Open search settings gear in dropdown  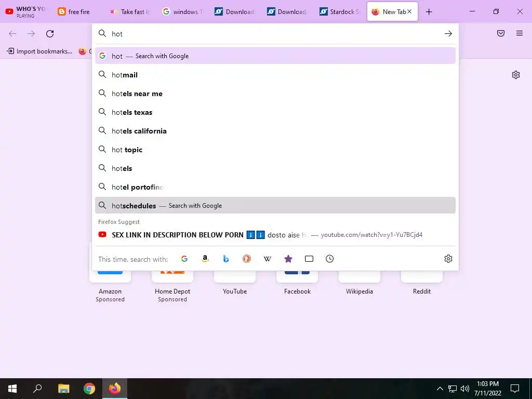448,259
